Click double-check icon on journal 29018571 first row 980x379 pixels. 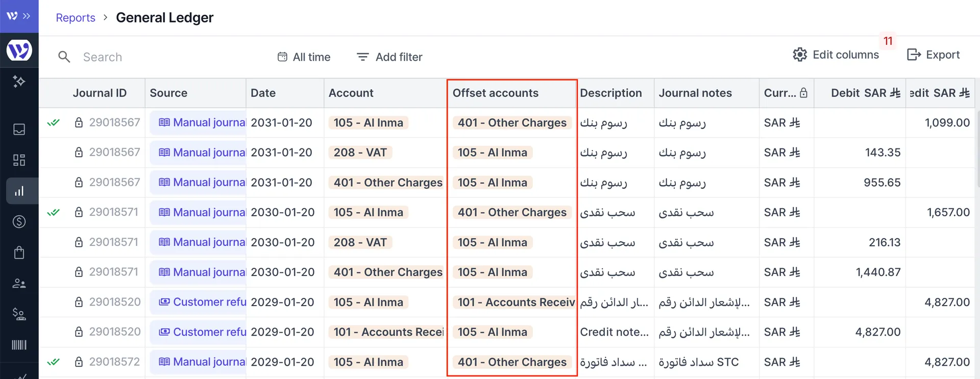coord(54,212)
